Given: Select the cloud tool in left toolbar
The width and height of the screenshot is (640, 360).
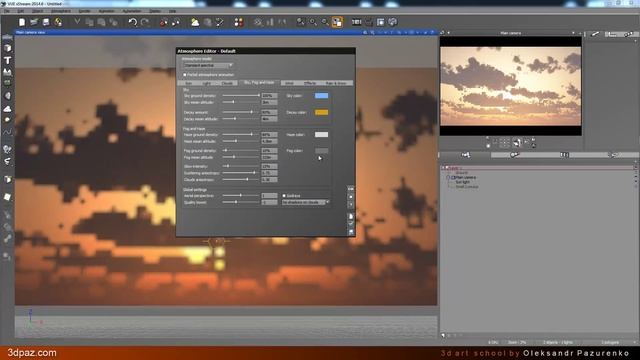Looking at the screenshot, I should (7, 109).
